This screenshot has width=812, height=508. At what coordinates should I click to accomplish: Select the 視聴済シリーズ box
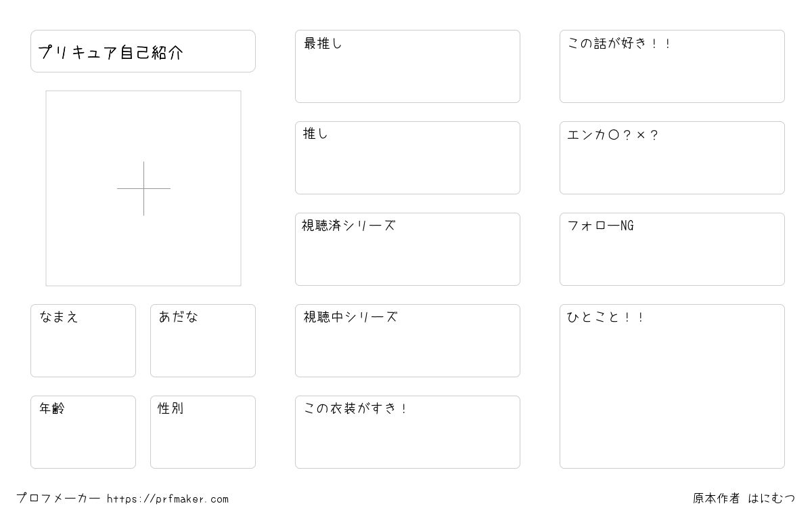click(407, 249)
